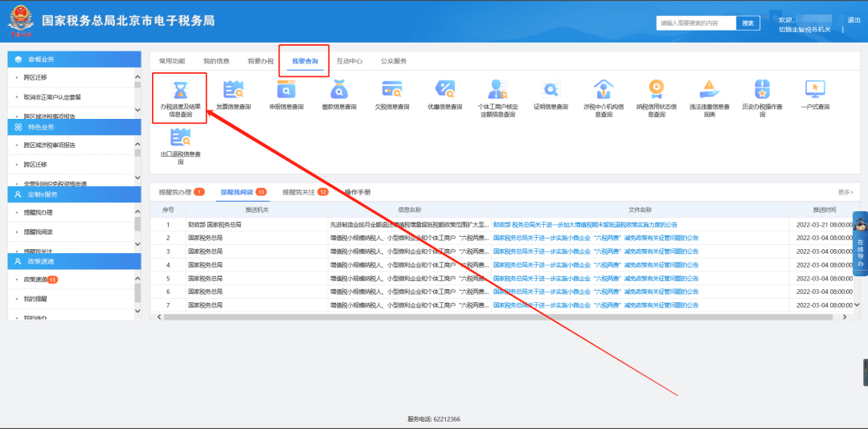Click the 信息名称 column header
868x429 pixels.
(410, 210)
